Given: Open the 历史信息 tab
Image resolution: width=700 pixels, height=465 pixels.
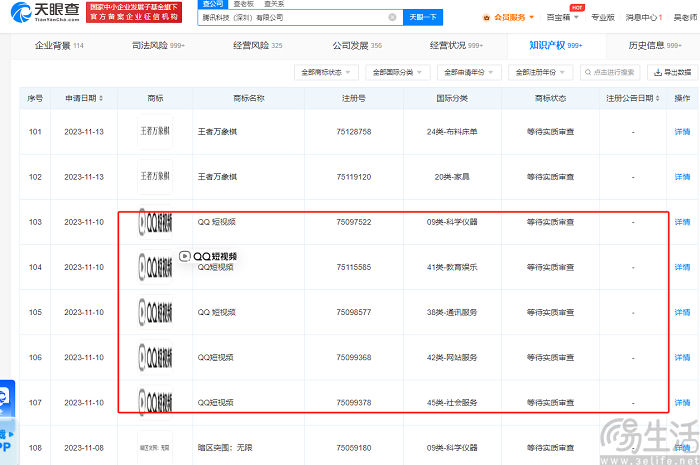Looking at the screenshot, I should click(655, 46).
